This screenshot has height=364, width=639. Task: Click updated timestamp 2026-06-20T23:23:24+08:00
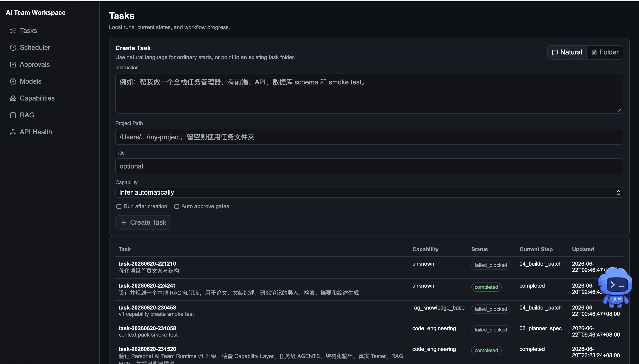pyautogui.click(x=596, y=352)
